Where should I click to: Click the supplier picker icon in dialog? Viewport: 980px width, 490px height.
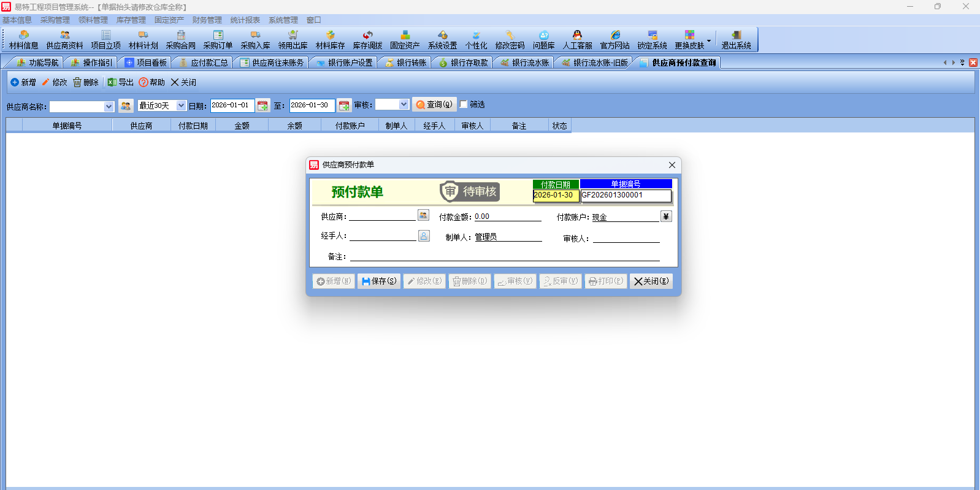point(423,215)
